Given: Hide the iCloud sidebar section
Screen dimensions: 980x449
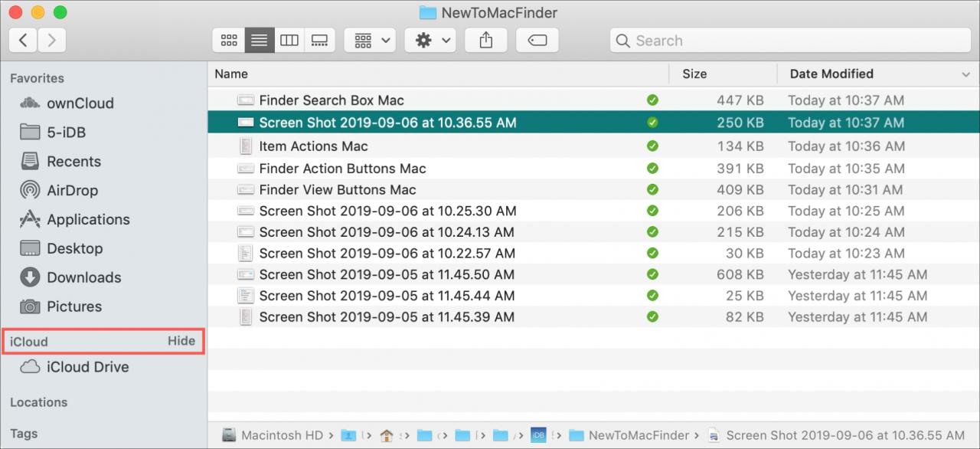Looking at the screenshot, I should coord(181,341).
